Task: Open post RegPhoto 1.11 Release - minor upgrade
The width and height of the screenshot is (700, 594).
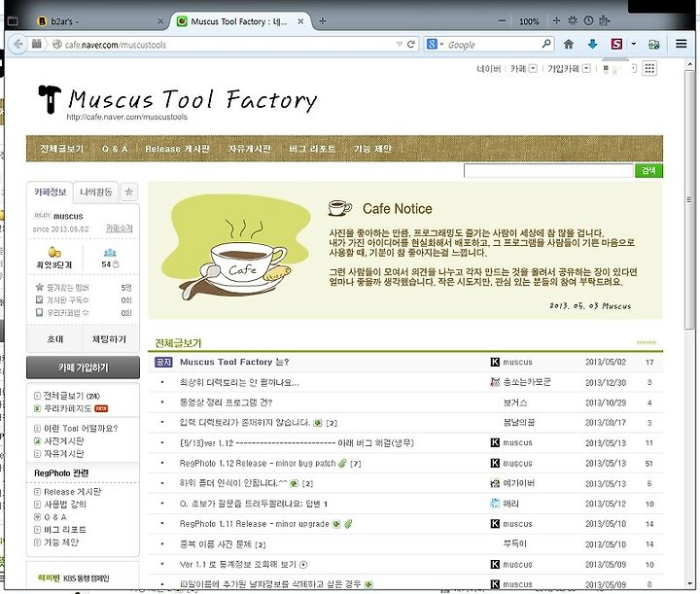Action: [254, 524]
